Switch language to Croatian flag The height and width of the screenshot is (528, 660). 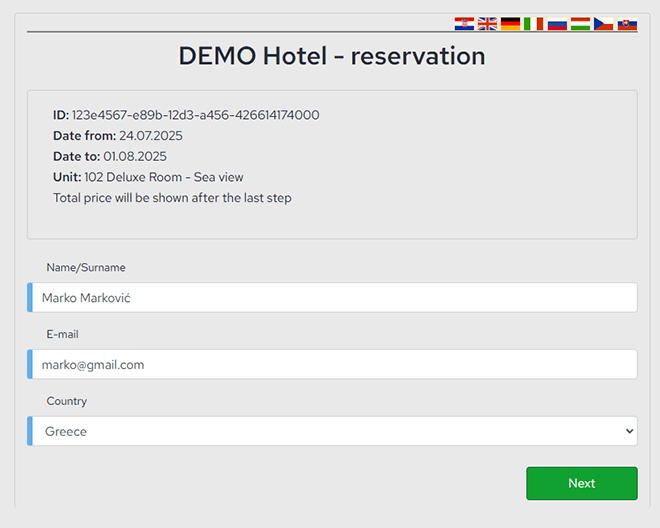pyautogui.click(x=464, y=23)
